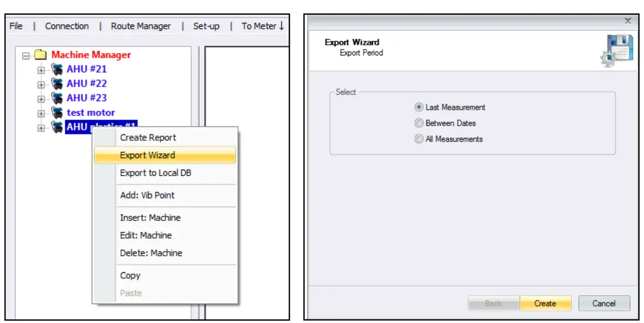Collapse the Machine Manager root node
Image resolution: width=644 pixels, height=323 pixels.
click(26, 55)
